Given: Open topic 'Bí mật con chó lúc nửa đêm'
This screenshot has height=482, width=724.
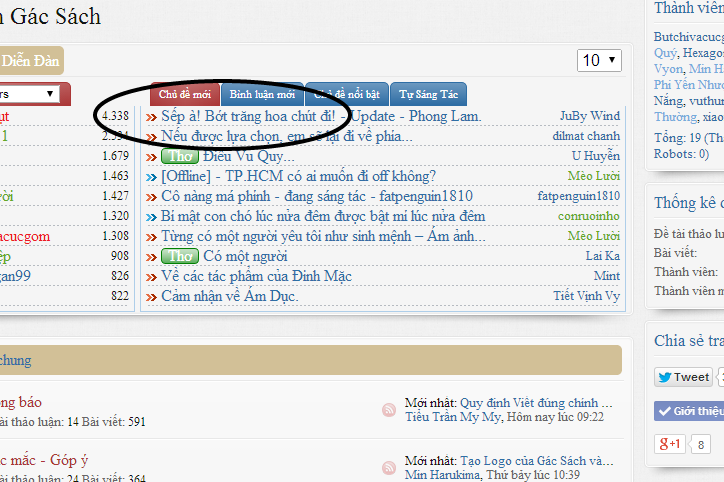Looking at the screenshot, I should (323, 216).
